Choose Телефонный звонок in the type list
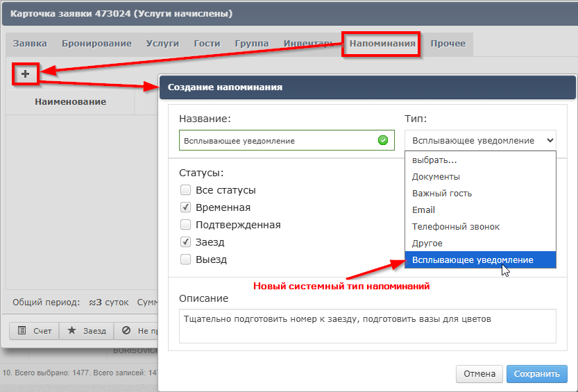578x392 pixels. (456, 226)
